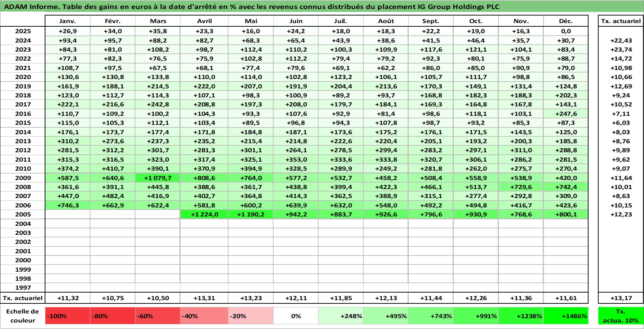The height and width of the screenshot is (329, 644).
Task: Click the cell showing +742,4
Action: pos(566,187)
